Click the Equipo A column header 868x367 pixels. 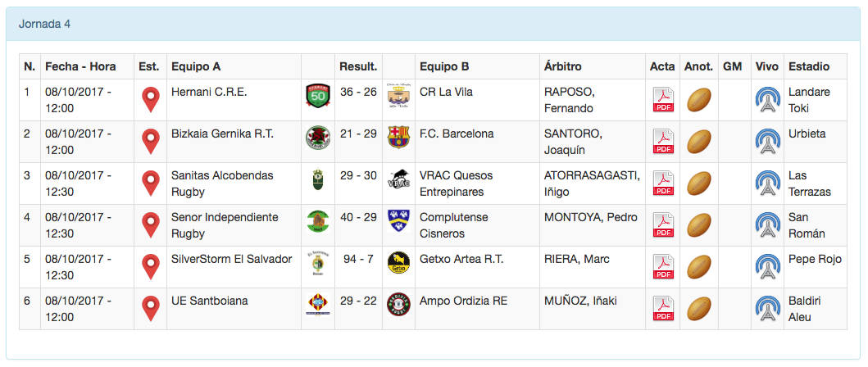click(x=196, y=66)
